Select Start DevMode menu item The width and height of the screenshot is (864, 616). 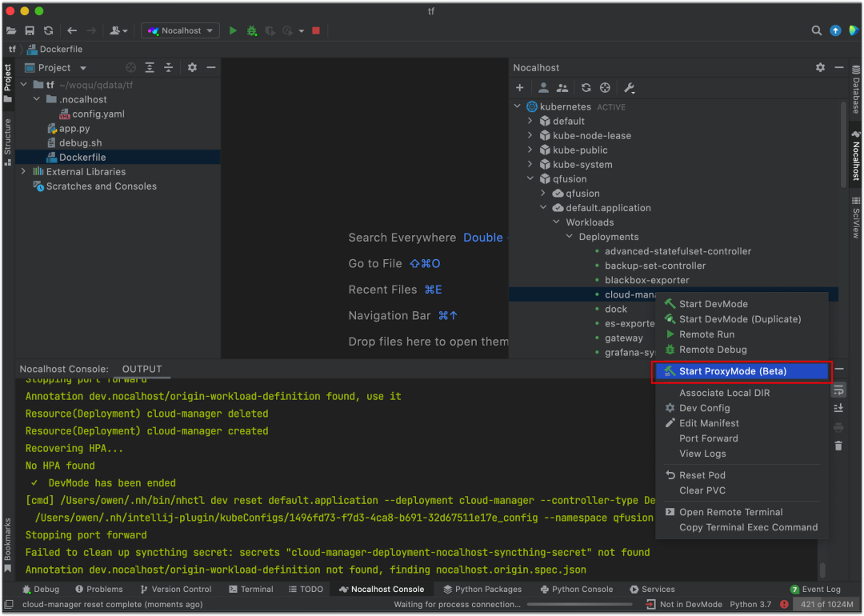[742, 304]
